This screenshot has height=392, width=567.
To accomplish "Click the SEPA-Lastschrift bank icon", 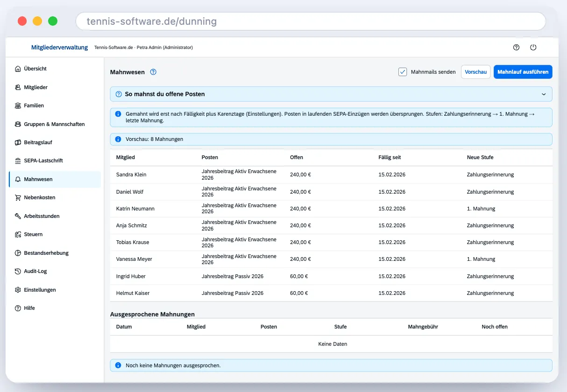I will [18, 161].
